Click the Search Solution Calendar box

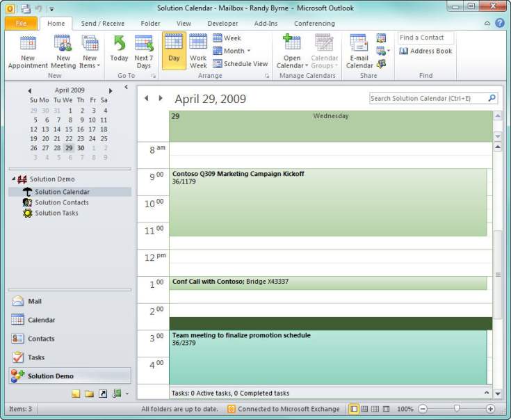click(429, 99)
